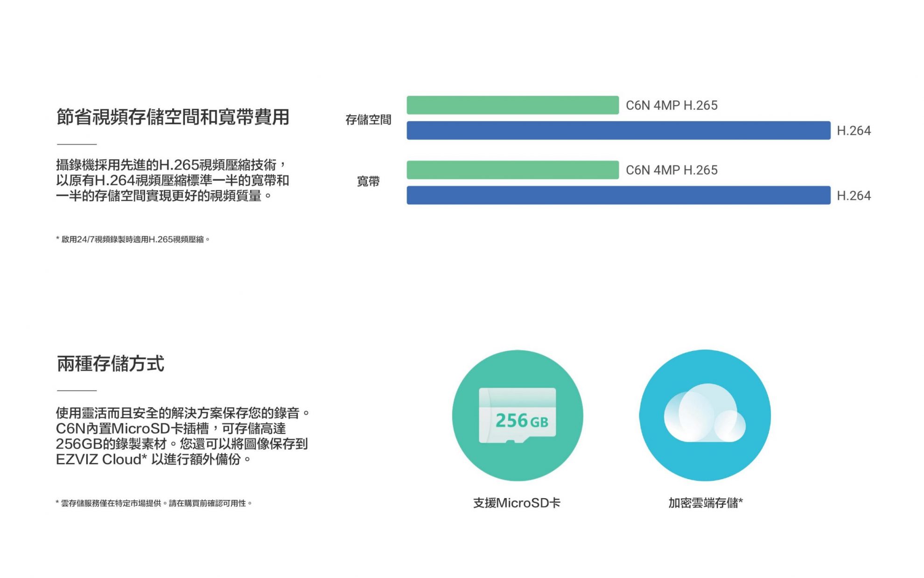Click the blue storage space H.264 bar
The height and width of the screenshot is (578, 924).
tap(618, 130)
